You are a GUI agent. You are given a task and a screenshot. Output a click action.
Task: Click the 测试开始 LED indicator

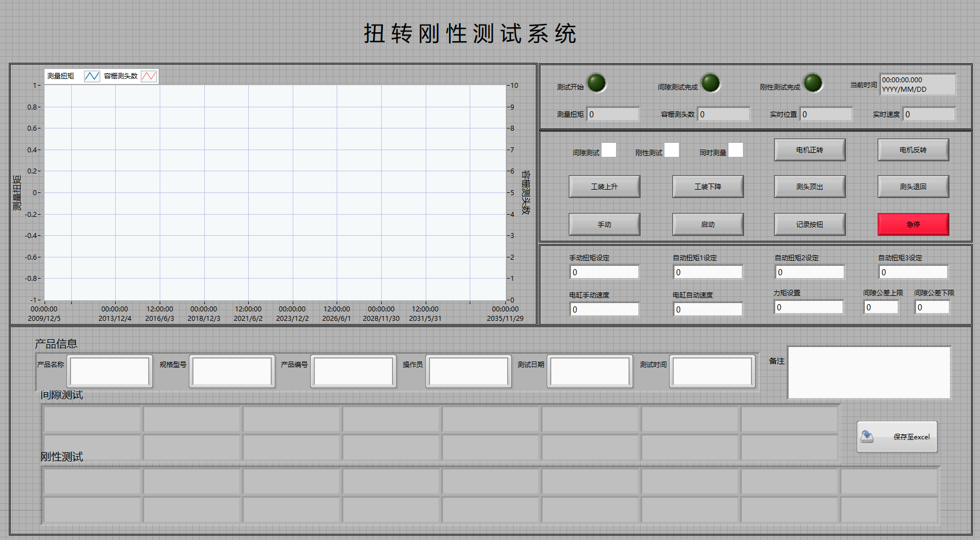(597, 83)
